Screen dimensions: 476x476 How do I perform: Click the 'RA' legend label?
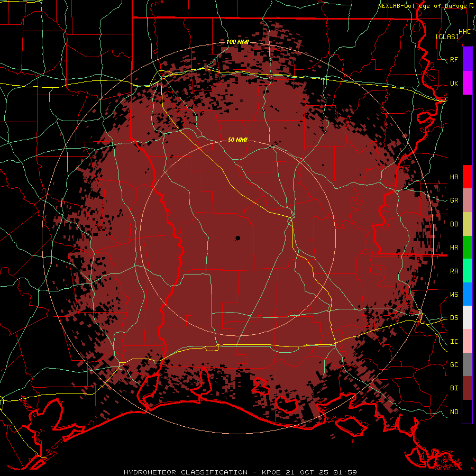(x=454, y=271)
